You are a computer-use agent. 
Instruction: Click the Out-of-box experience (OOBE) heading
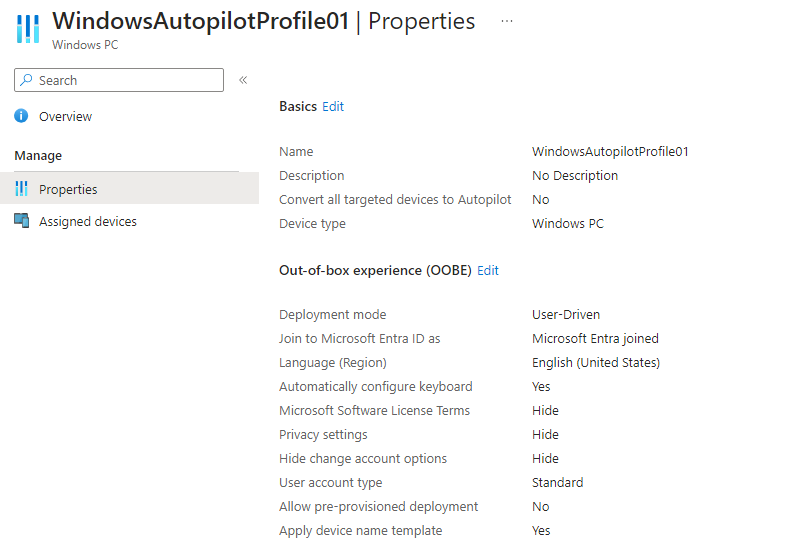(x=375, y=271)
